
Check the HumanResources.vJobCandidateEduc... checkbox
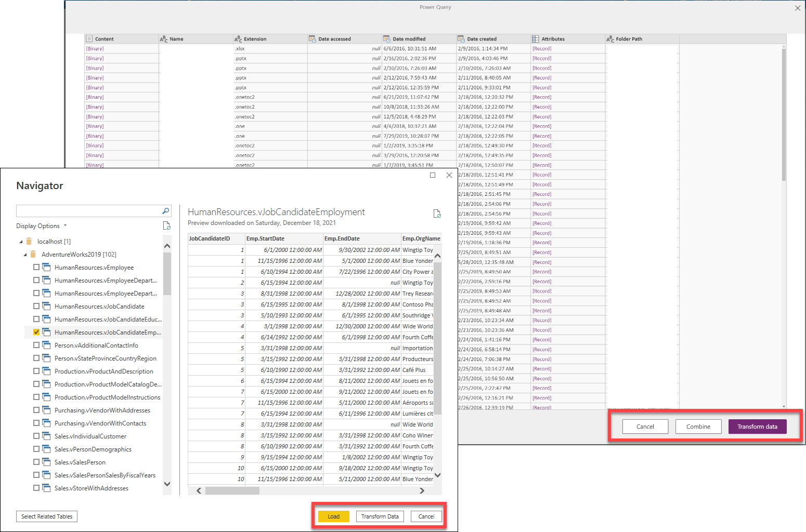click(36, 319)
